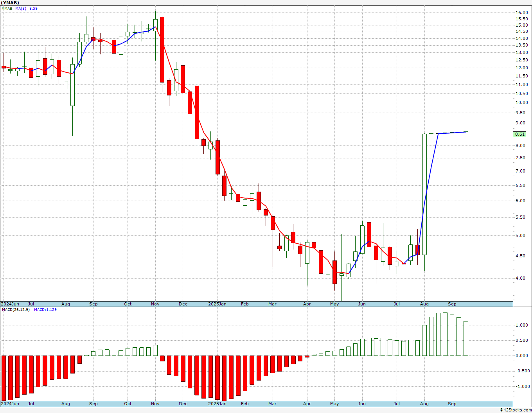Click the 12.00 price axis label
This screenshot has width=532, height=413.
tap(521, 68)
